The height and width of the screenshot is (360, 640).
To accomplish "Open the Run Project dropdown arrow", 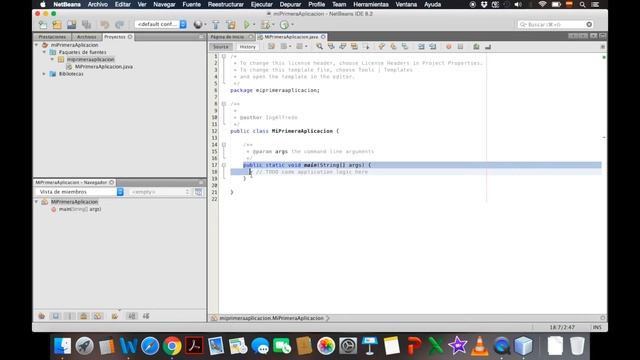I will 254,24.
